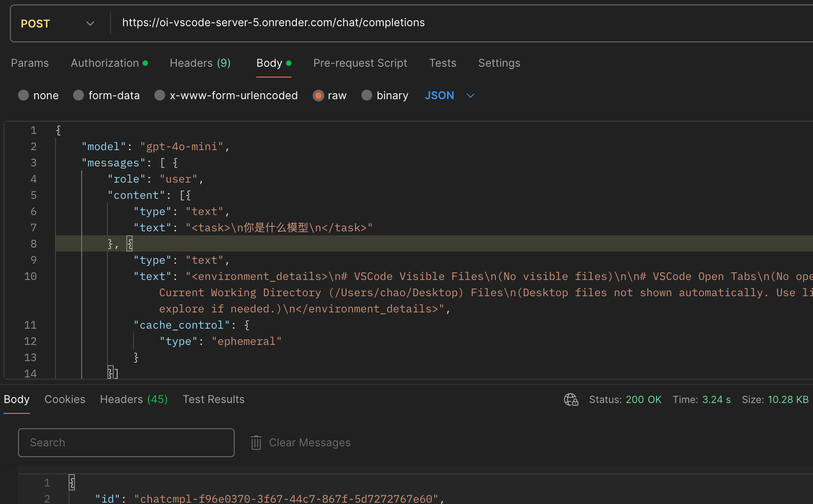Screen dimensions: 813x504
Task: Select the none body type radio
Action: tap(23, 96)
